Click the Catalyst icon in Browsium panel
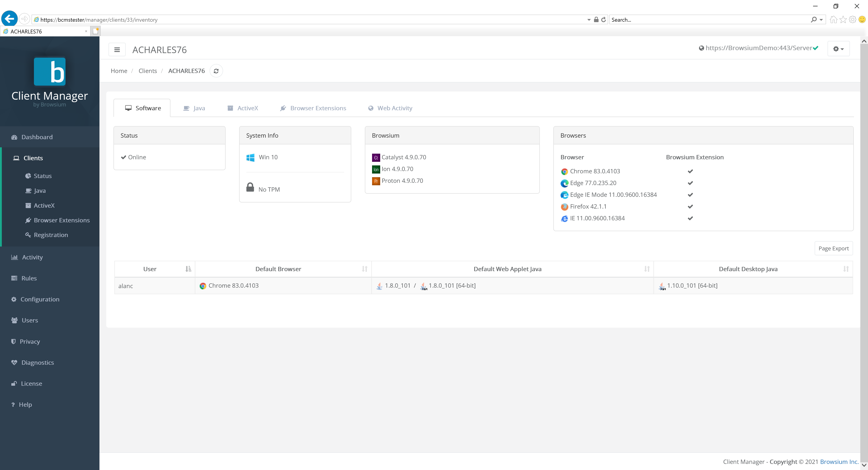 pos(376,158)
